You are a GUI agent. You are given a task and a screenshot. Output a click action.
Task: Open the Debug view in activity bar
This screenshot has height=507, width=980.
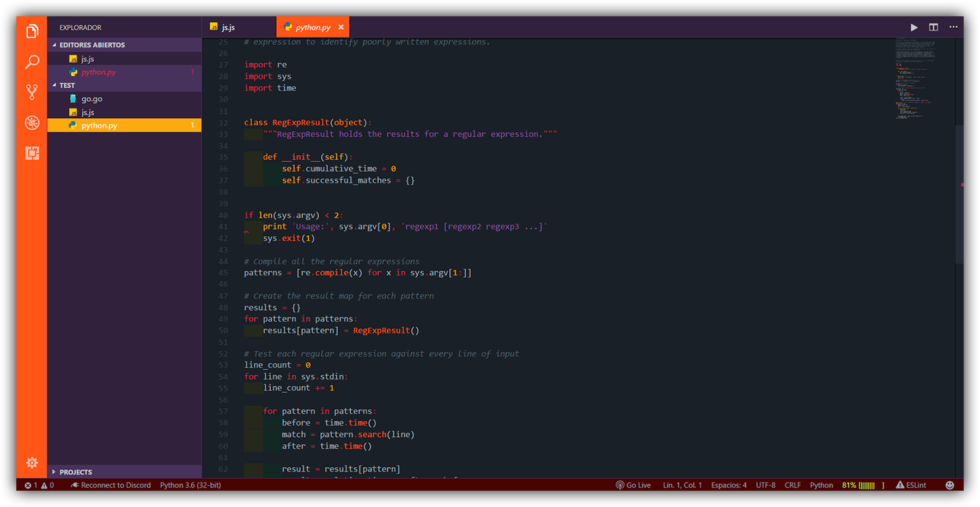click(x=32, y=123)
